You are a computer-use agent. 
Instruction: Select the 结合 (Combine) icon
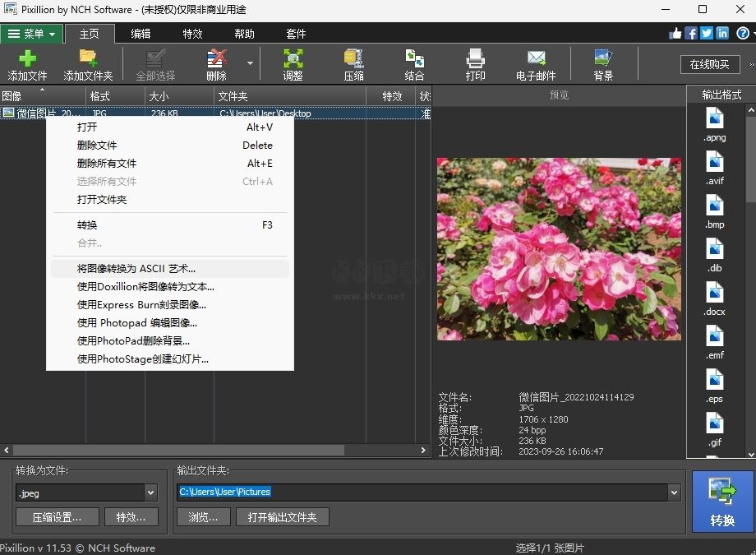[x=414, y=64]
